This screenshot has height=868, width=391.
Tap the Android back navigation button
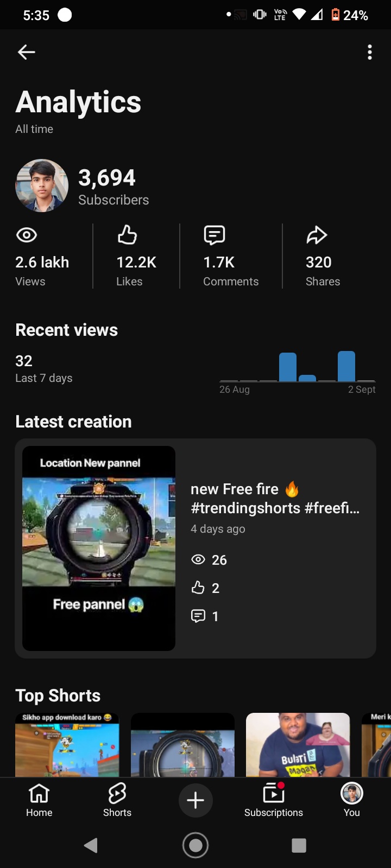91,845
